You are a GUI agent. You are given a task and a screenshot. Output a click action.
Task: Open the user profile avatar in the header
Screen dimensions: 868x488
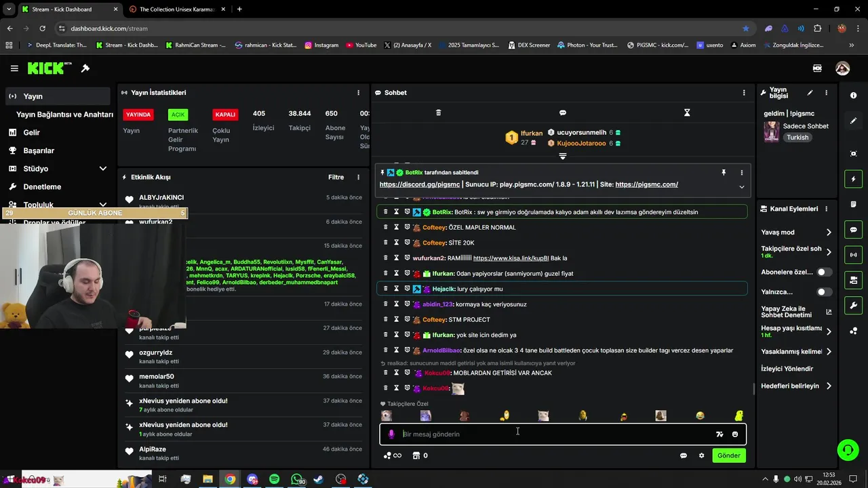click(x=843, y=68)
